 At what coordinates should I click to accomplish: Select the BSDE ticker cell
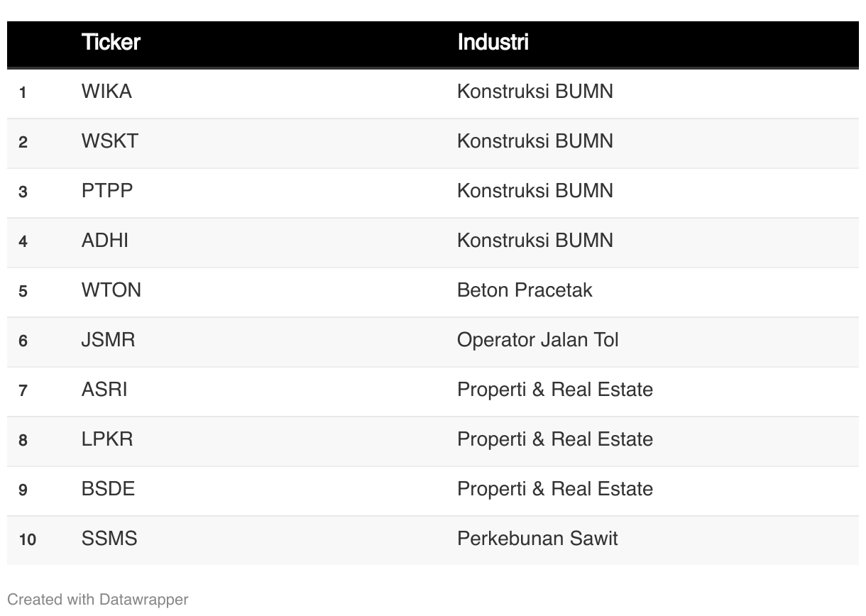click(x=108, y=489)
